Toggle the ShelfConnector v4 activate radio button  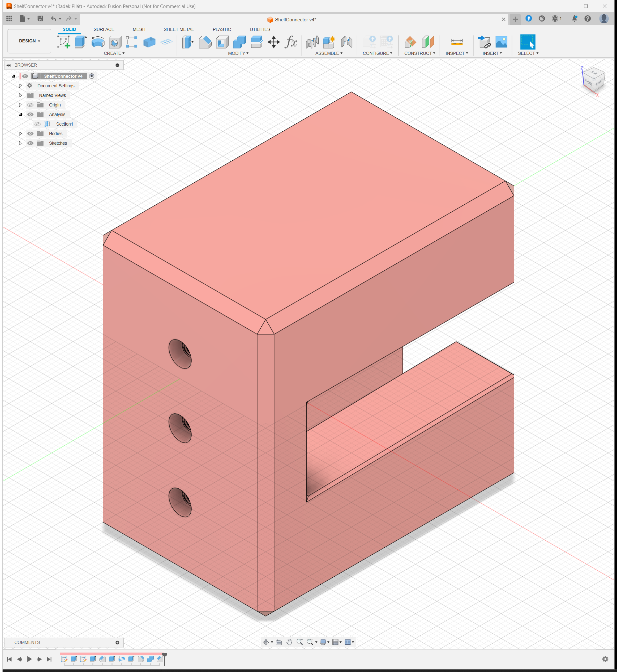[x=92, y=76]
